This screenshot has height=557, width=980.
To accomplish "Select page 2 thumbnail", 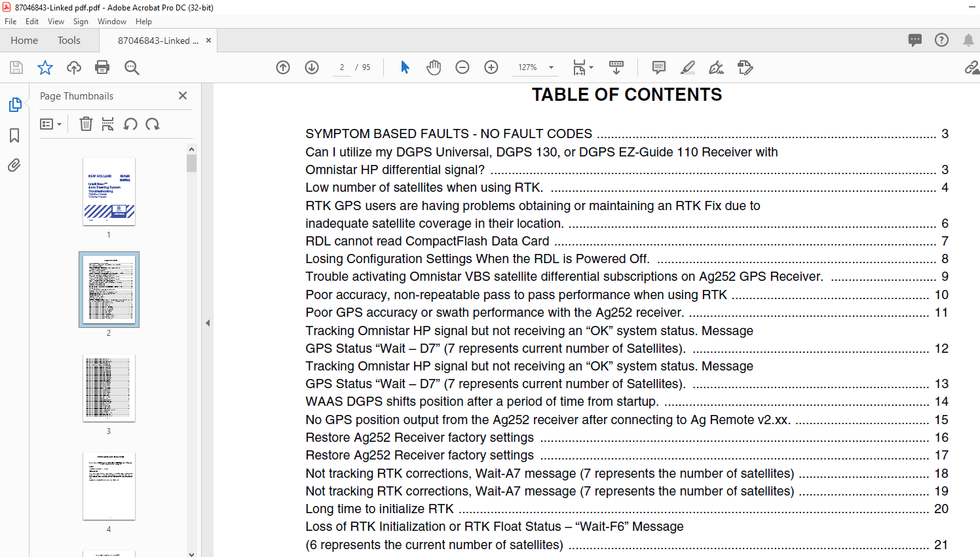I will pos(109,289).
